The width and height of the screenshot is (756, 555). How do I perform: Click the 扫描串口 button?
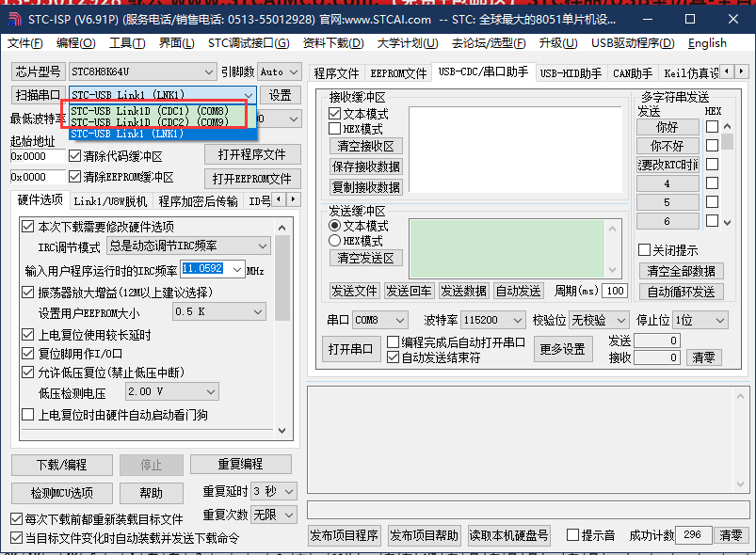38,95
